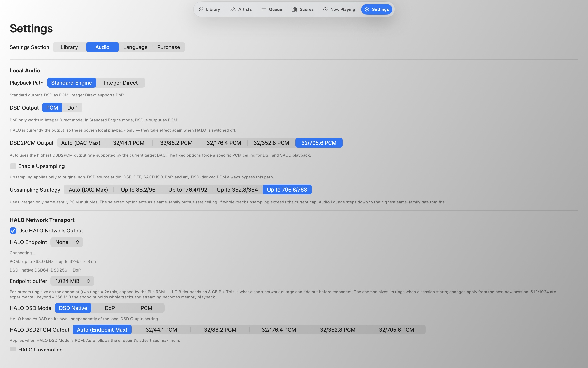Click the Connecting... status text
This screenshot has height=368, width=588.
(22, 253)
